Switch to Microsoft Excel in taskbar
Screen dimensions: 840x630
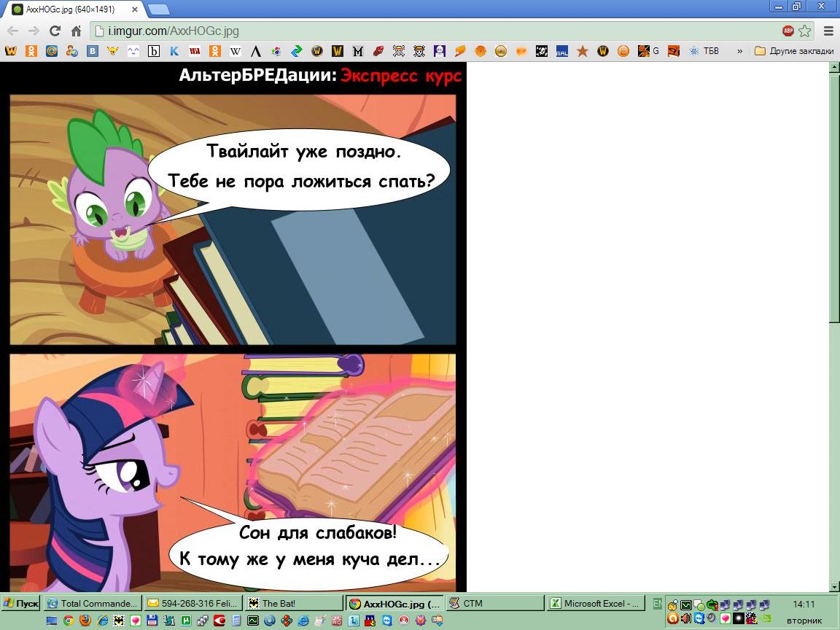(595, 603)
